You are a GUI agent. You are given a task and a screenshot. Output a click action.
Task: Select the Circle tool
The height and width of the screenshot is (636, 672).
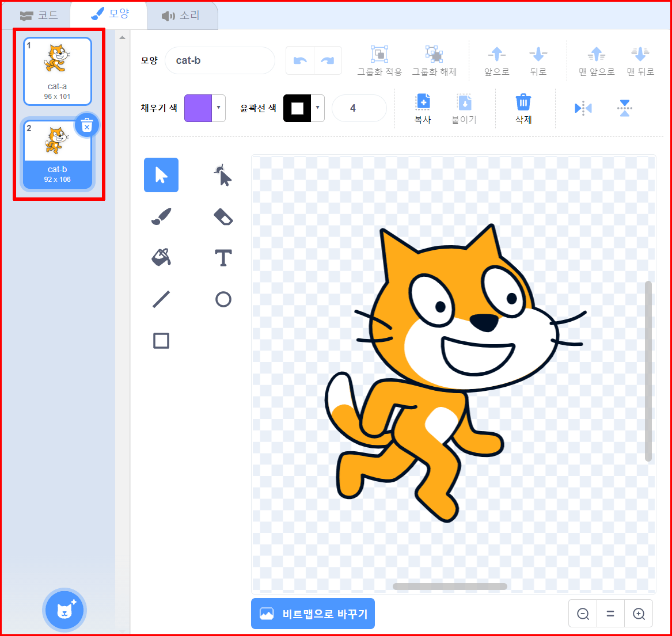(223, 299)
